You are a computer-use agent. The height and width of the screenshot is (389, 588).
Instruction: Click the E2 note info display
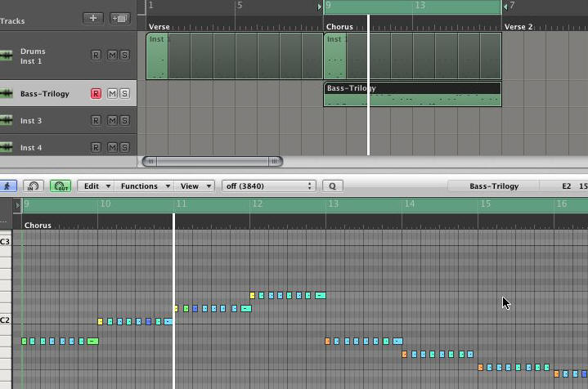[566, 186]
